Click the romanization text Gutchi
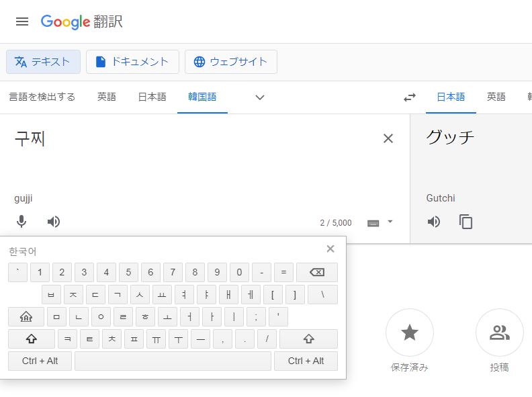The width and height of the screenshot is (532, 397). [x=441, y=198]
